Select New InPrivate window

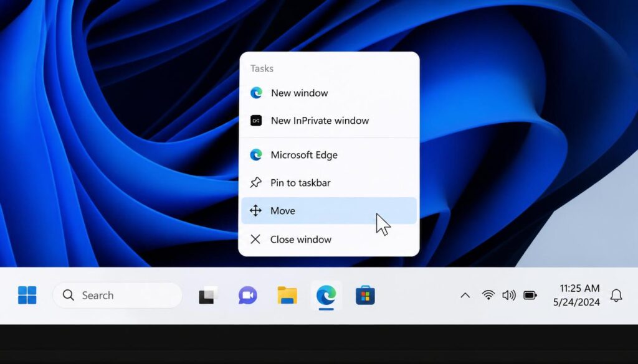click(x=329, y=121)
